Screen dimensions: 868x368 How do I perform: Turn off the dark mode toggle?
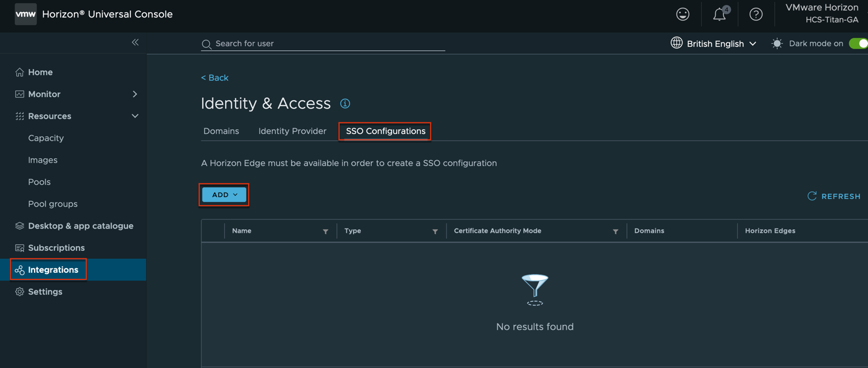(859, 44)
